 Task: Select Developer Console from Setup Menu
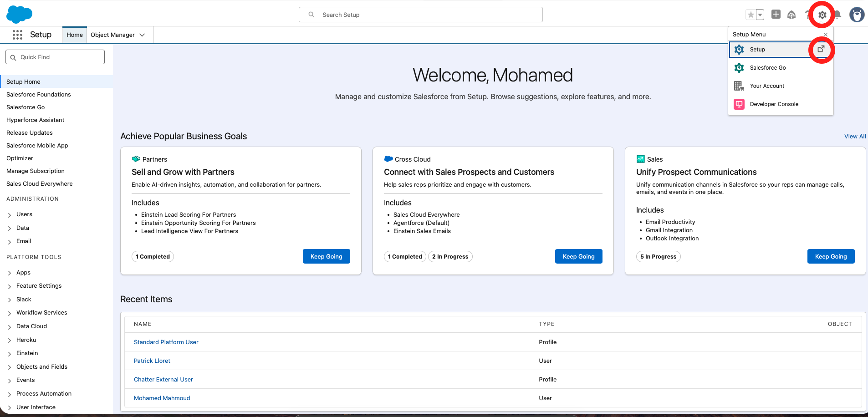tap(774, 104)
